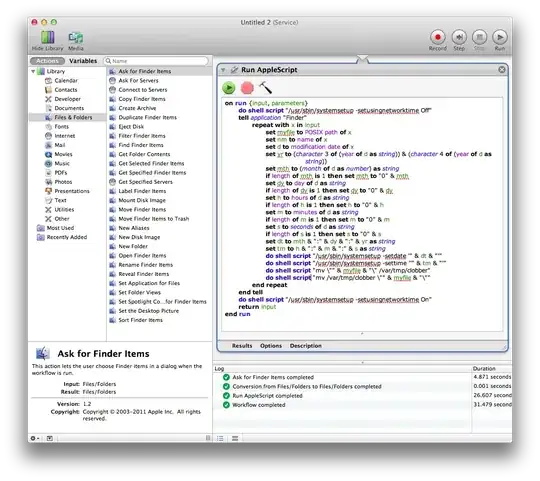Screen dimensions: 540x481
Task: Select Contacts category
Action: [x=65, y=90]
